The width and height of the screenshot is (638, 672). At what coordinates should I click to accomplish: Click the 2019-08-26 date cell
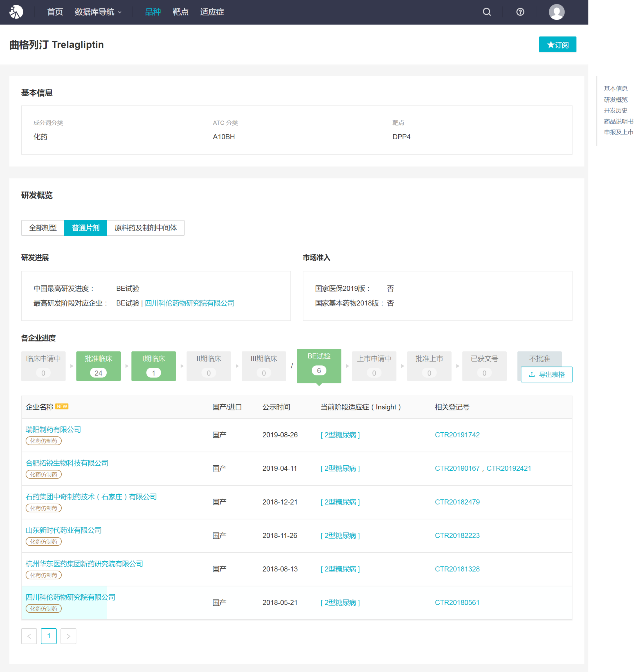280,435
